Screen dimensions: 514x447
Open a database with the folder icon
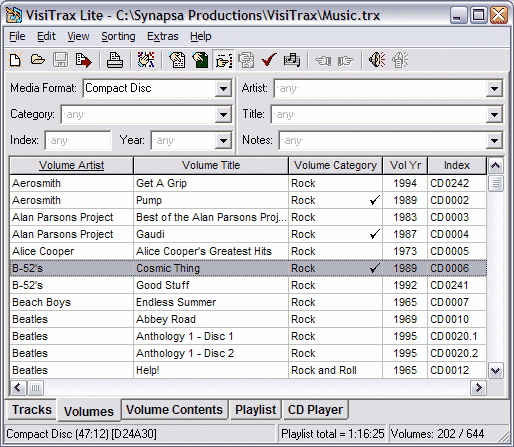point(38,60)
